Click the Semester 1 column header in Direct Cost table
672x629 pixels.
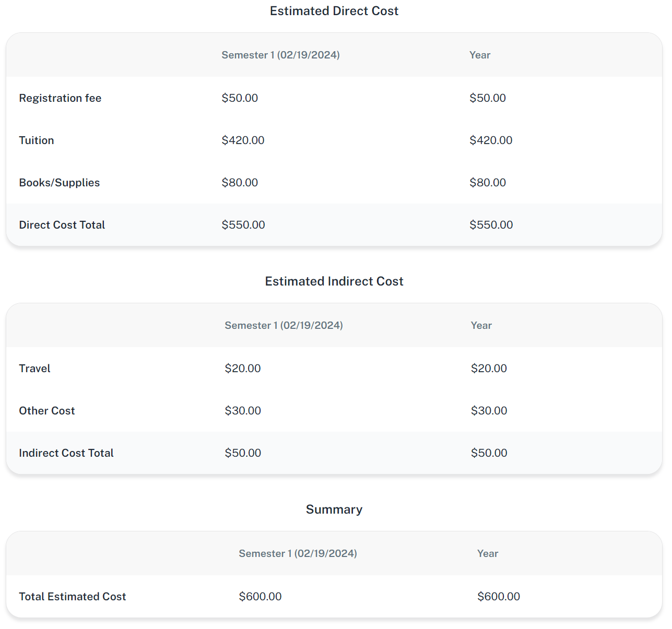(280, 55)
